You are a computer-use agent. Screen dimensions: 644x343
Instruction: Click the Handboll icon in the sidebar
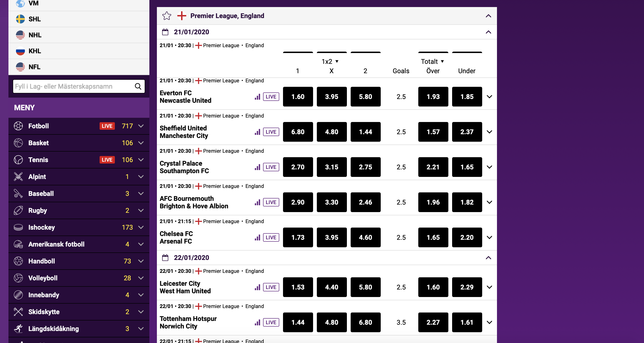point(18,261)
